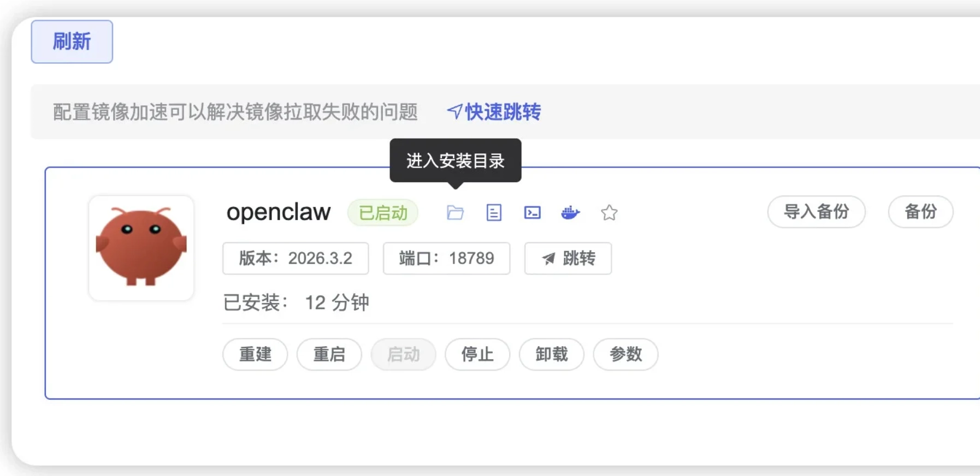Click the 已启动 status badge

tap(382, 213)
